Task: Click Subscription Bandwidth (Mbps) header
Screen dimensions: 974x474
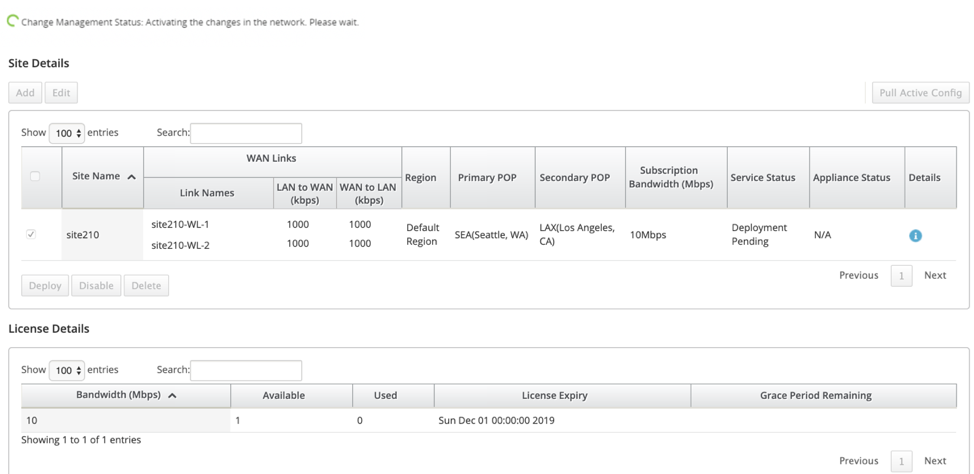Action: [x=676, y=178]
